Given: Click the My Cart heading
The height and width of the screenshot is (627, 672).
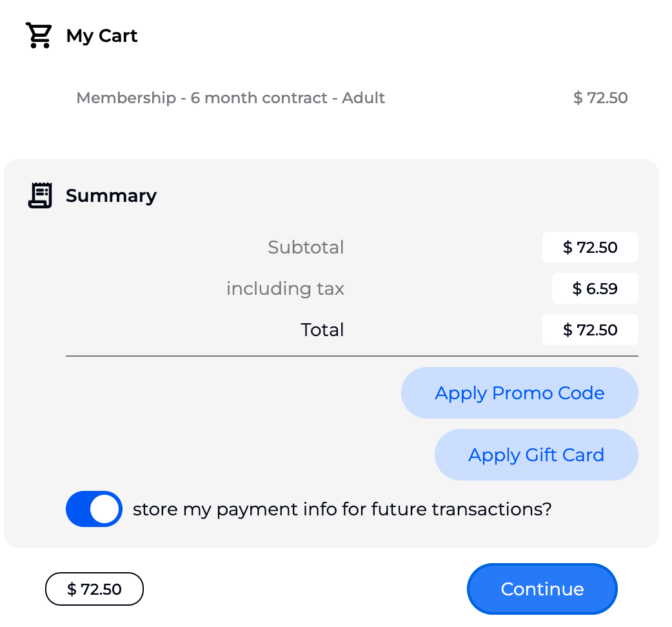Looking at the screenshot, I should click(102, 35).
